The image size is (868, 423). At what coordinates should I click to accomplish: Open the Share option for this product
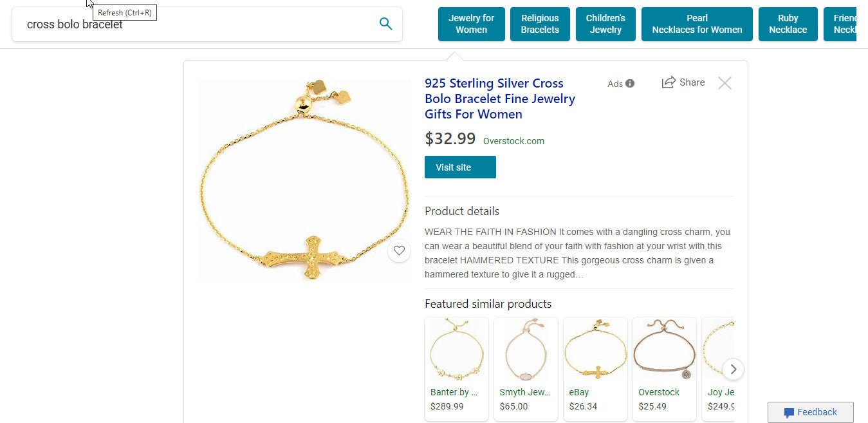point(683,82)
